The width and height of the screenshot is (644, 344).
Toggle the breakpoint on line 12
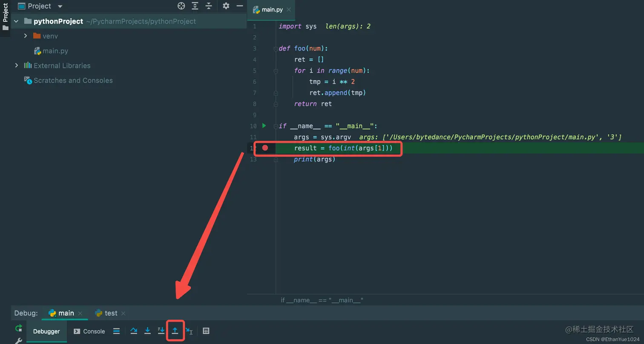click(265, 148)
